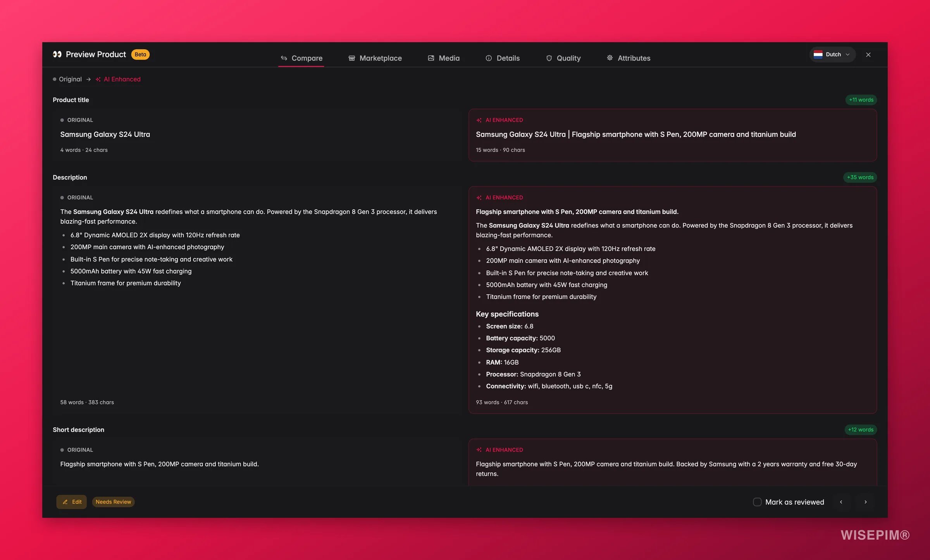Check the Mark as reviewed checkbox
The image size is (930, 560).
point(757,502)
